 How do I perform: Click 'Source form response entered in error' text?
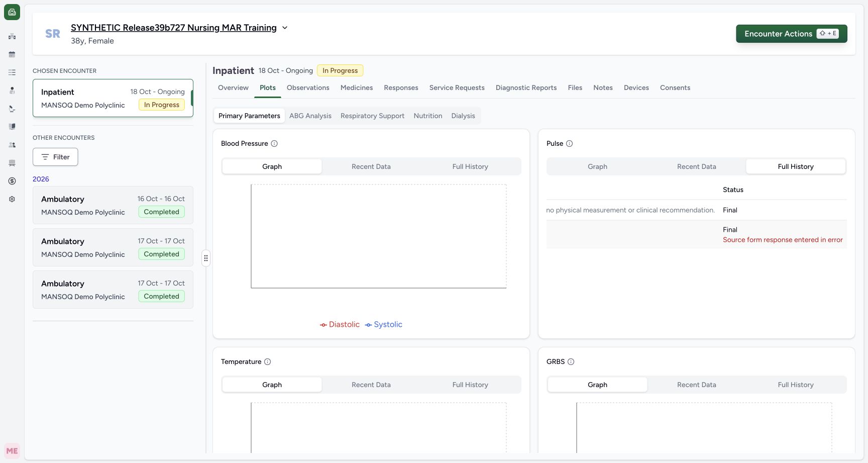pyautogui.click(x=783, y=240)
